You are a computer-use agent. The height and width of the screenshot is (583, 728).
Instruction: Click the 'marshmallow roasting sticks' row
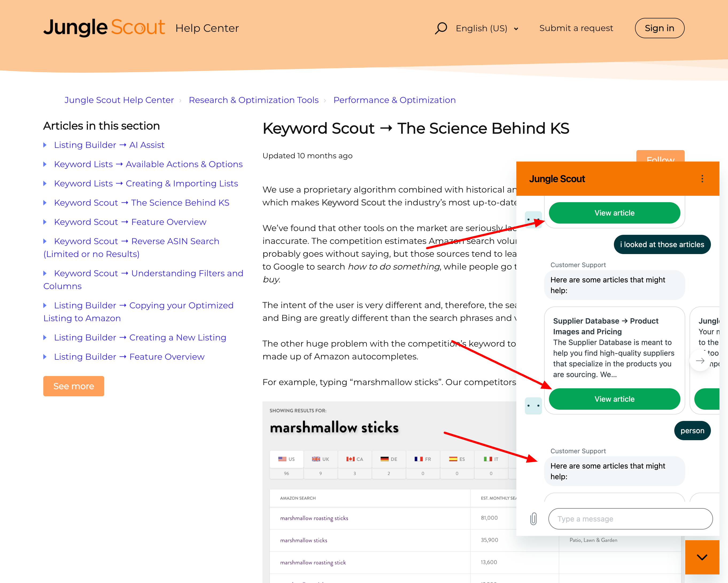click(x=393, y=518)
